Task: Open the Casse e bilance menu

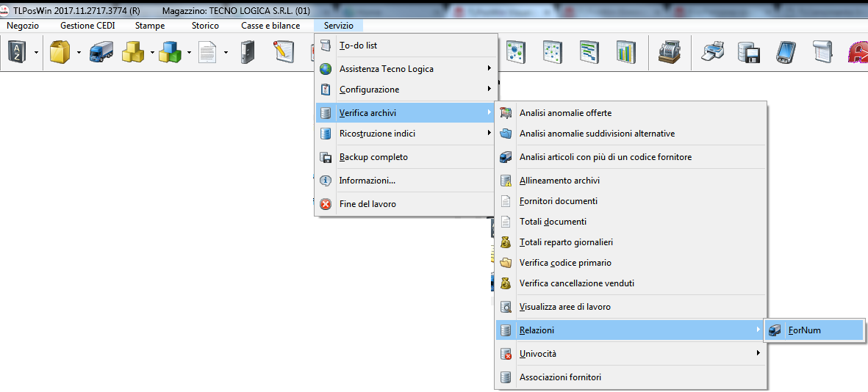Action: coord(270,26)
